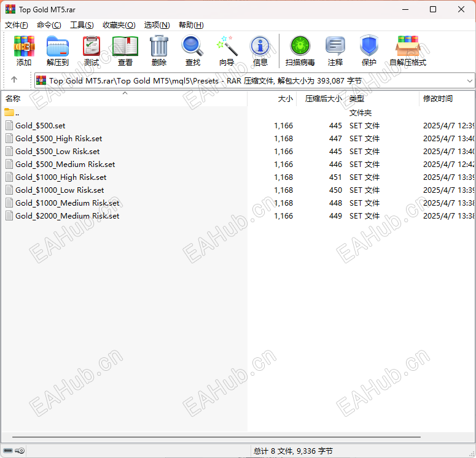Click packed size 448 of Gold_$1000_Medium Risk.set
476x458 pixels.
[x=335, y=203]
